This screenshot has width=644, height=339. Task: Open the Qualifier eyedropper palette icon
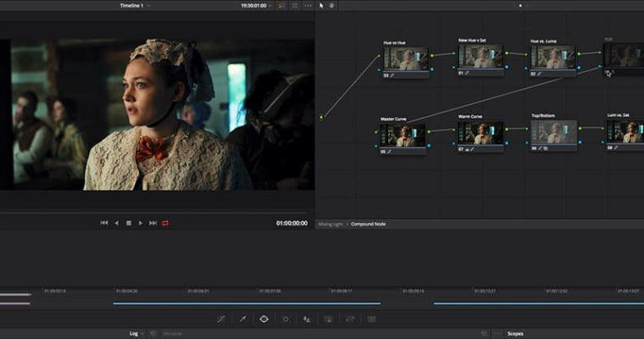[242, 319]
